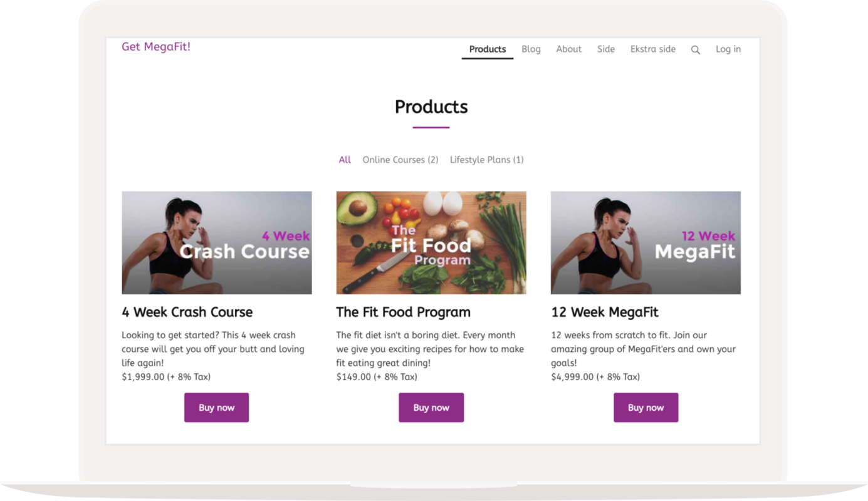Select the All category filter
This screenshot has height=501, width=868.
345,160
